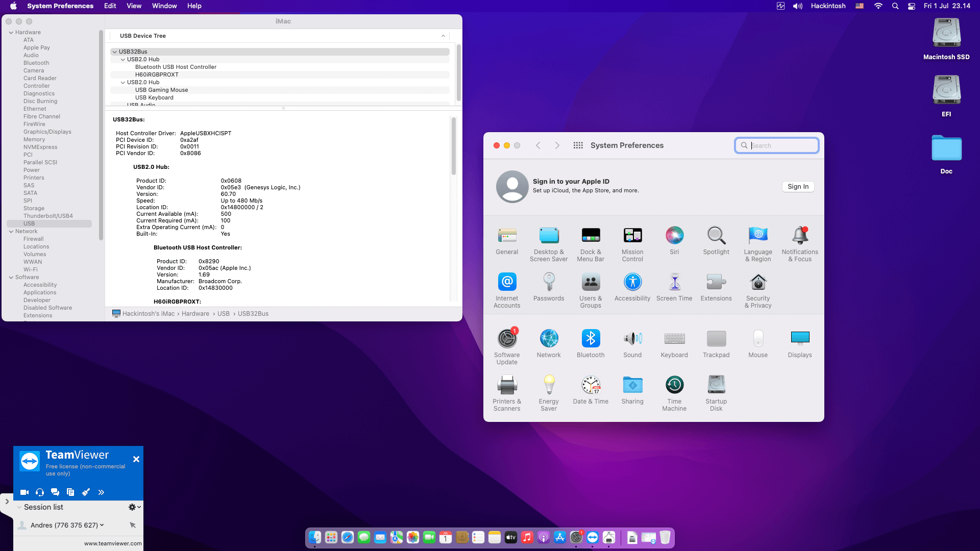Close the TeamViewer panel
This screenshot has height=551, width=980.
(136, 459)
